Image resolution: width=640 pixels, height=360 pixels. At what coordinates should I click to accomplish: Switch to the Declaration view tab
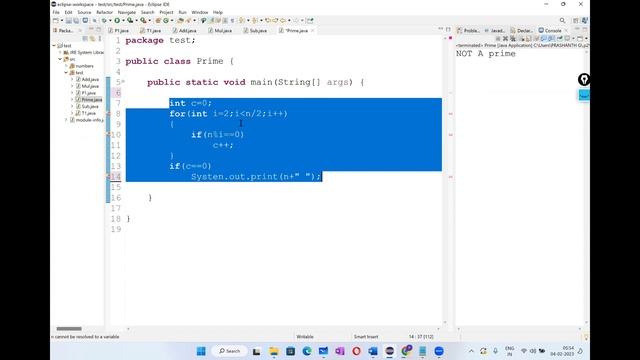click(x=521, y=31)
